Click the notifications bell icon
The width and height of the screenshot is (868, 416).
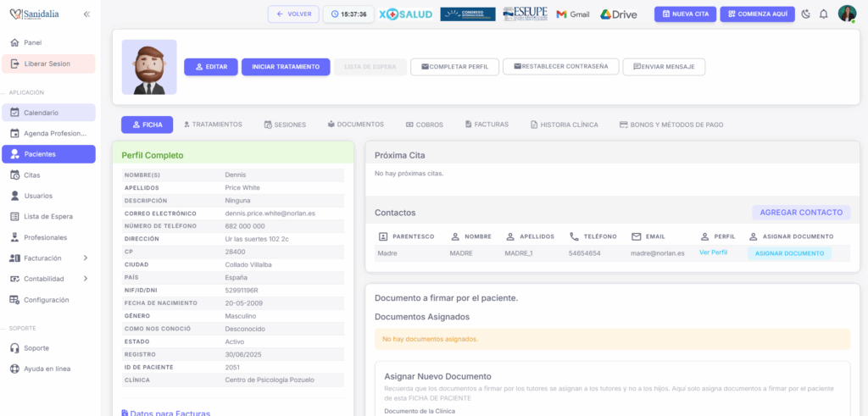(823, 14)
